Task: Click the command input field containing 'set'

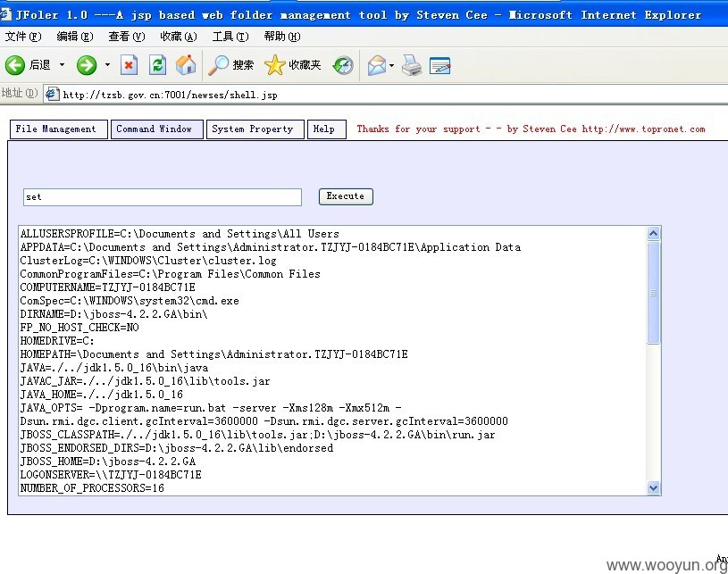Action: (x=163, y=196)
